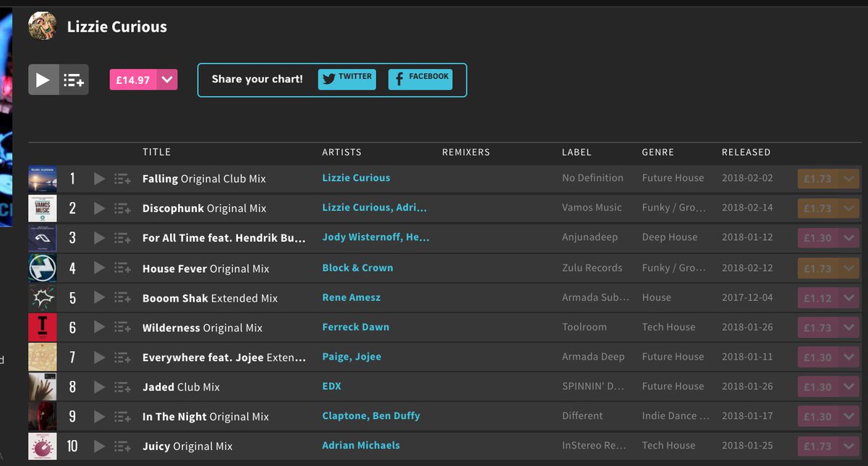This screenshot has height=466, width=868.
Task: Open artist Adrian Michaels
Action: pyautogui.click(x=361, y=446)
